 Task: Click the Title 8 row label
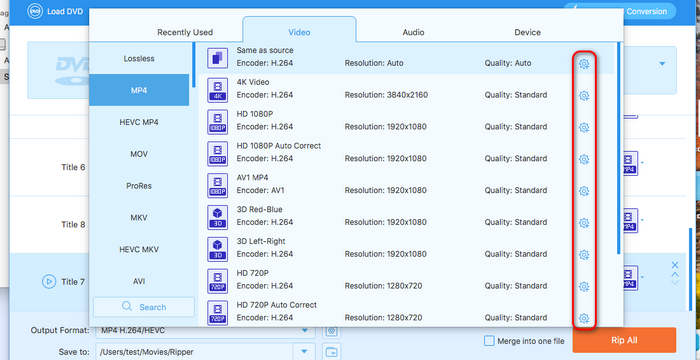tap(73, 224)
